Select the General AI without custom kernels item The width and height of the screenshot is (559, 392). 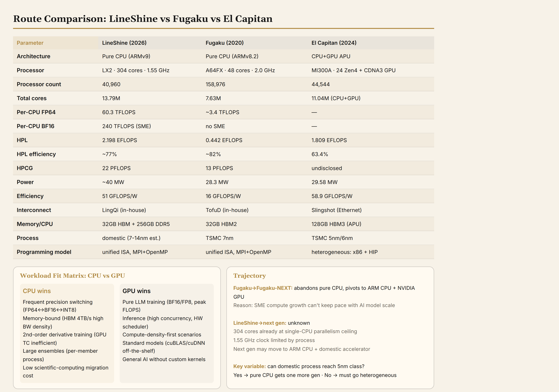(164, 359)
